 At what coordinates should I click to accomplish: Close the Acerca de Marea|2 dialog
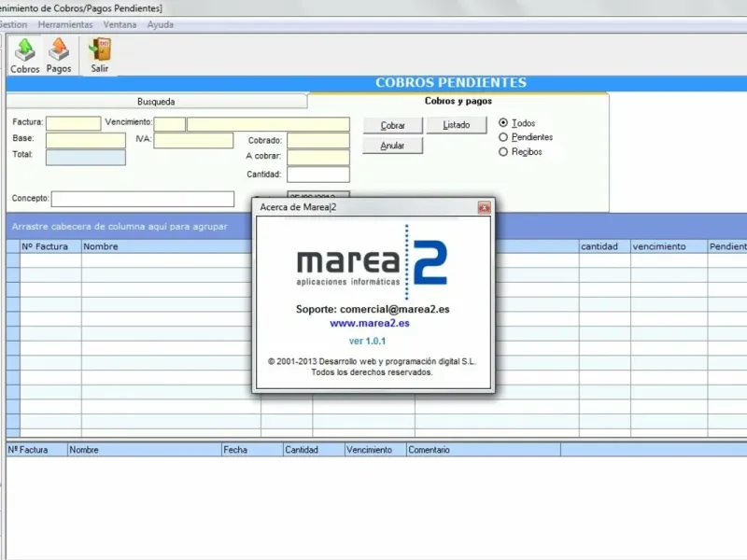point(484,207)
